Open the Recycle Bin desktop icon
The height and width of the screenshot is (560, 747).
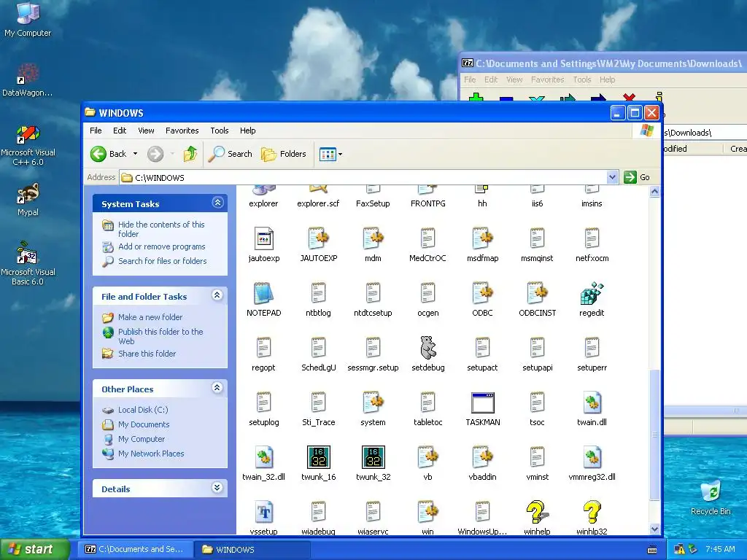pyautogui.click(x=711, y=497)
